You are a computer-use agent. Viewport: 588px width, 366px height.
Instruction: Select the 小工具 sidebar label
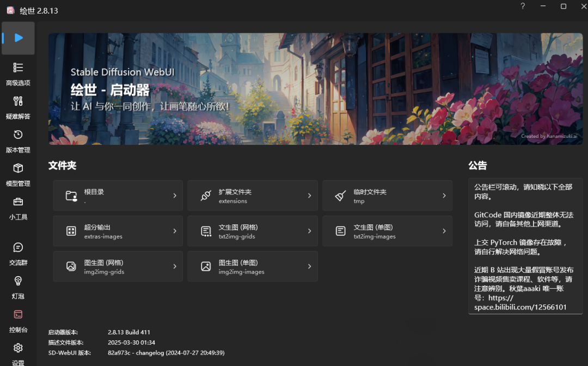pyautogui.click(x=18, y=217)
